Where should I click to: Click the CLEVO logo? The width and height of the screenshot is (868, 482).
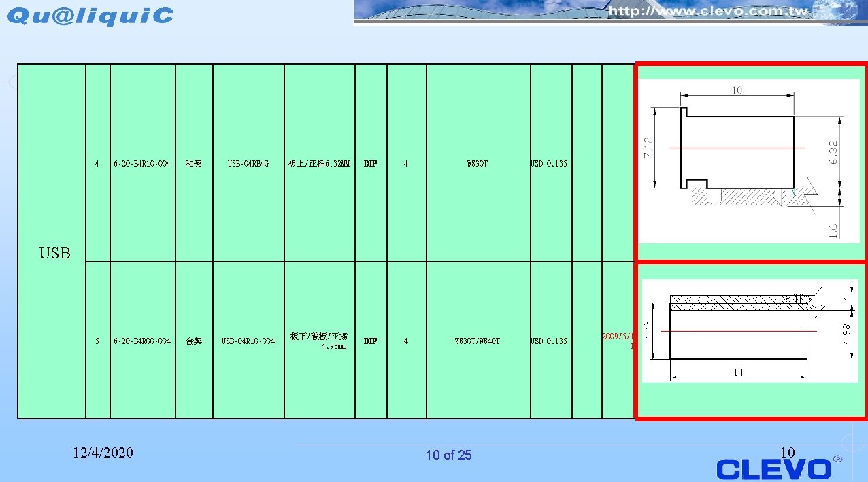tap(773, 469)
